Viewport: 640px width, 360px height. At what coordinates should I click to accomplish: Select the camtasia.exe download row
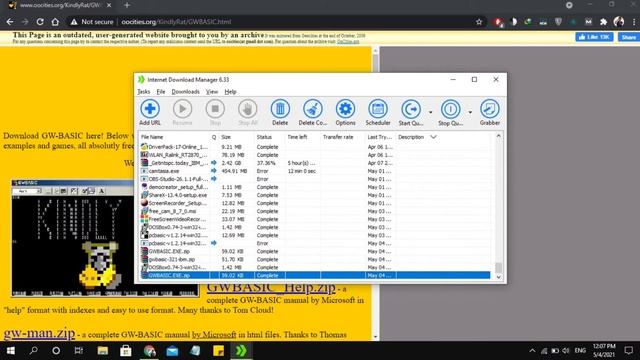click(315, 171)
